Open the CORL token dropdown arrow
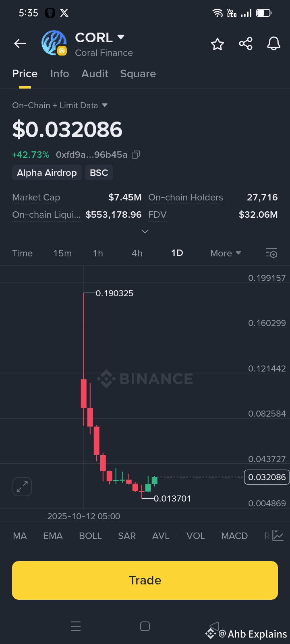290x644 pixels. coord(120,37)
